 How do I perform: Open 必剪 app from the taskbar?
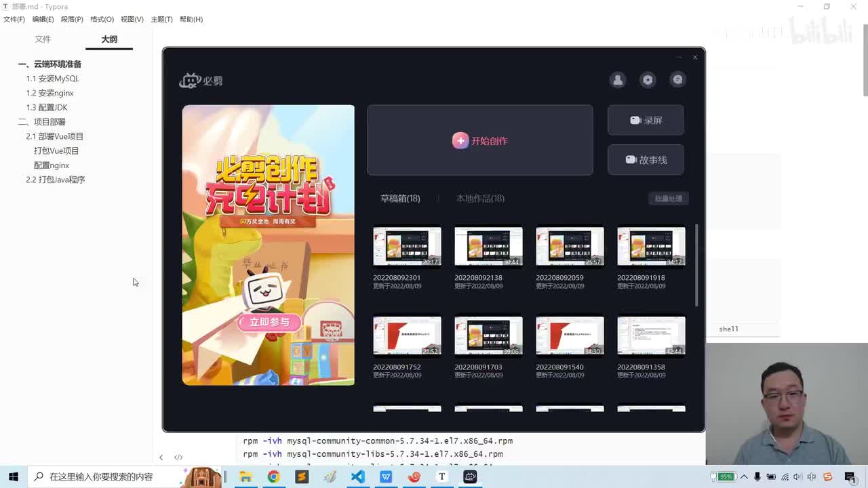tap(470, 476)
